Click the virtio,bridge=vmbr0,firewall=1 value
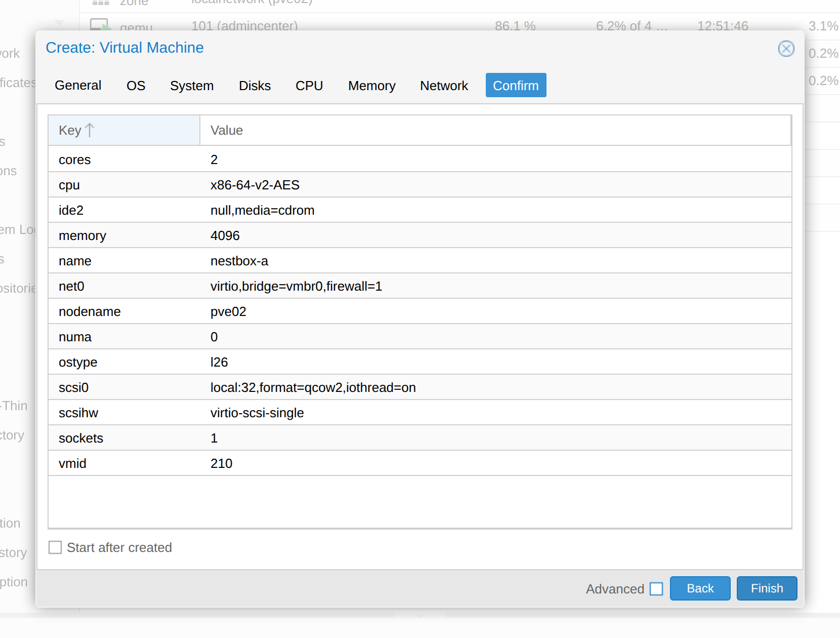Image resolution: width=840 pixels, height=638 pixels. [297, 286]
